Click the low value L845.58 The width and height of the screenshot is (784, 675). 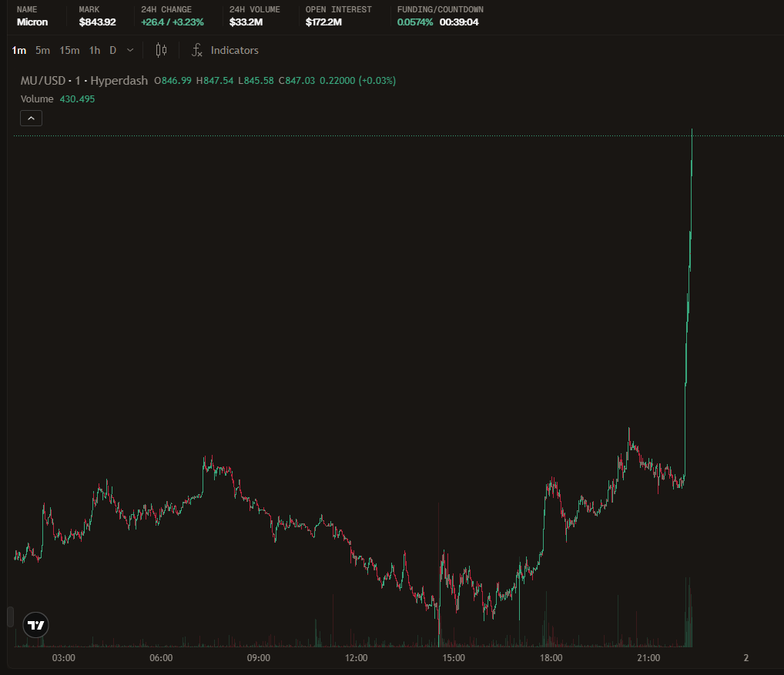pyautogui.click(x=256, y=81)
